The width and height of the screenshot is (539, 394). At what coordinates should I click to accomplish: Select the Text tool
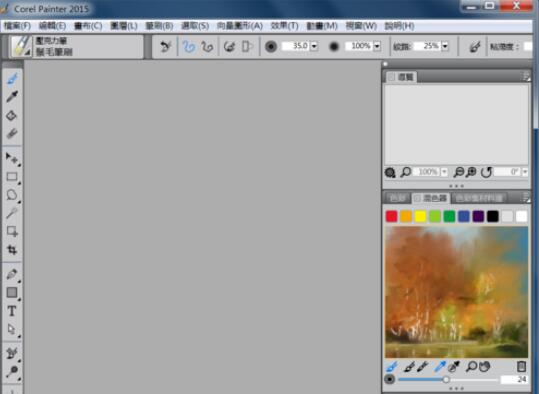pos(12,311)
